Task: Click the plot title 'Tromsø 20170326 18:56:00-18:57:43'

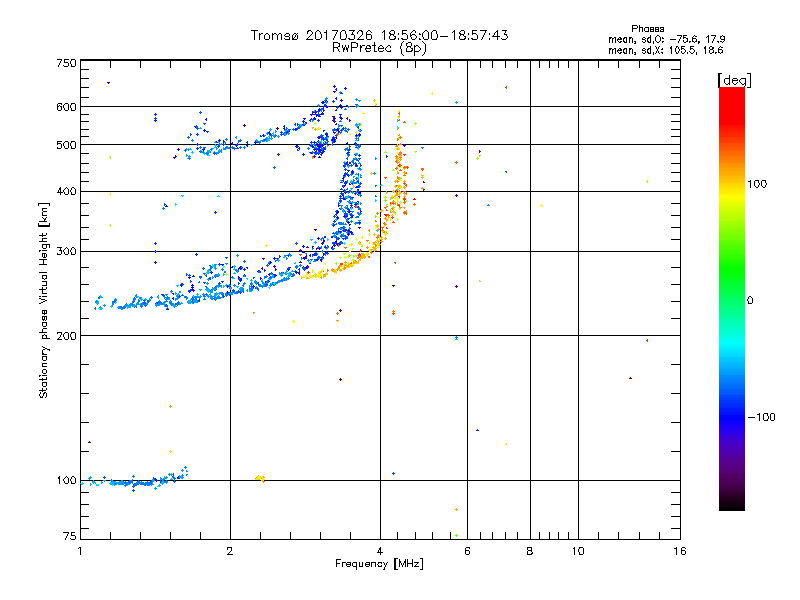Action: click(x=379, y=35)
